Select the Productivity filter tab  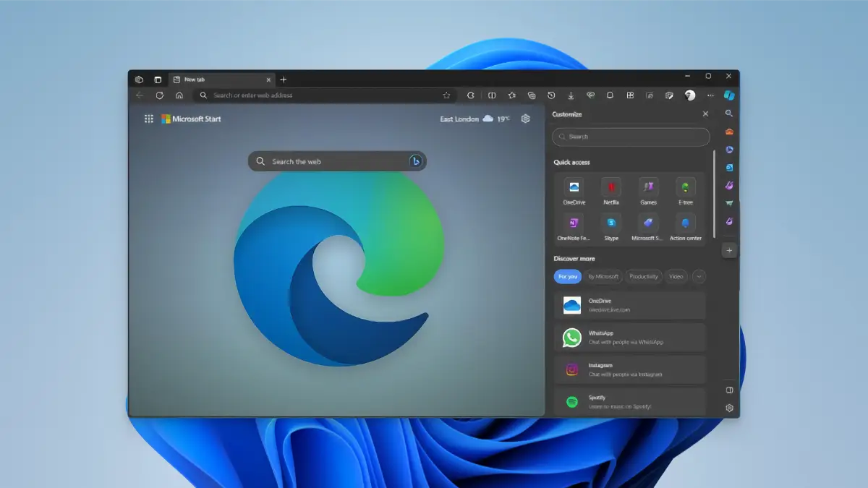(x=643, y=276)
